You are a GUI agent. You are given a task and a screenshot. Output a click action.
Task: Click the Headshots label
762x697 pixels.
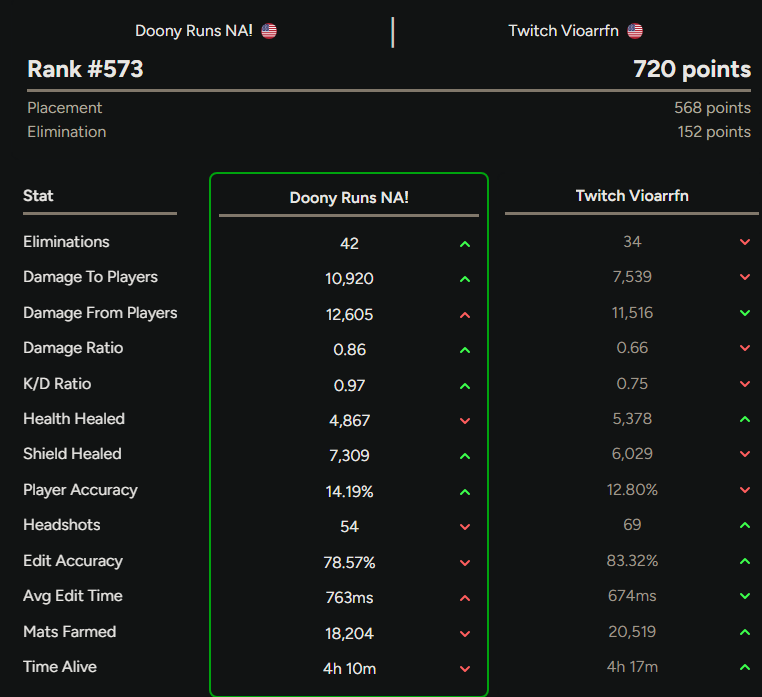62,525
